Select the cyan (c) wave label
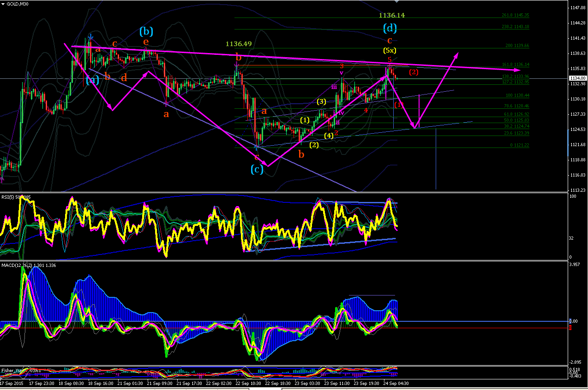This screenshot has height=390, width=588. [257, 169]
